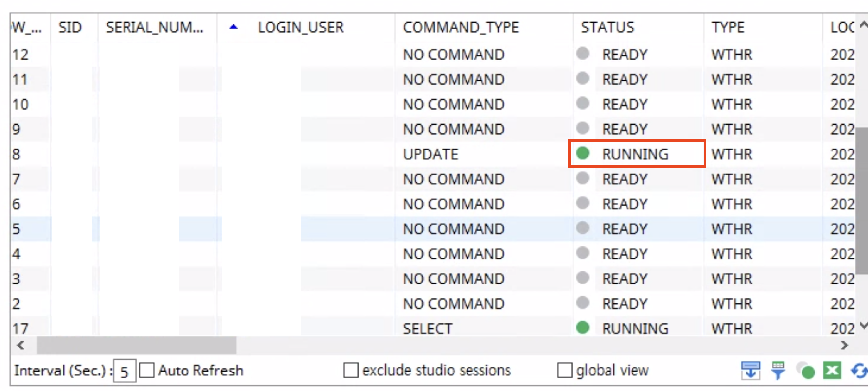Click the gray READY dot in row 12

(x=582, y=54)
